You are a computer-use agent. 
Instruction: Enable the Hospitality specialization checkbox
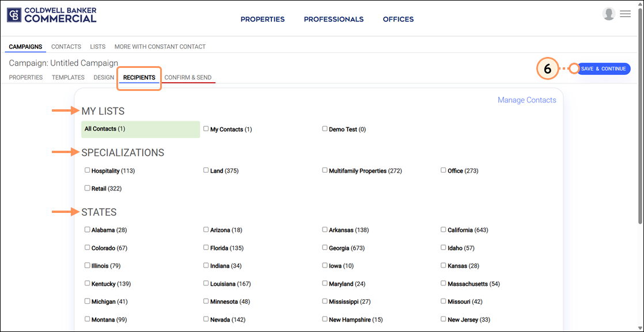point(87,170)
